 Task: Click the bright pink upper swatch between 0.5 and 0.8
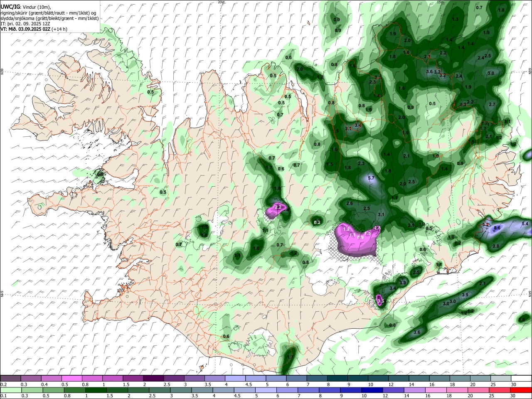click(72, 378)
